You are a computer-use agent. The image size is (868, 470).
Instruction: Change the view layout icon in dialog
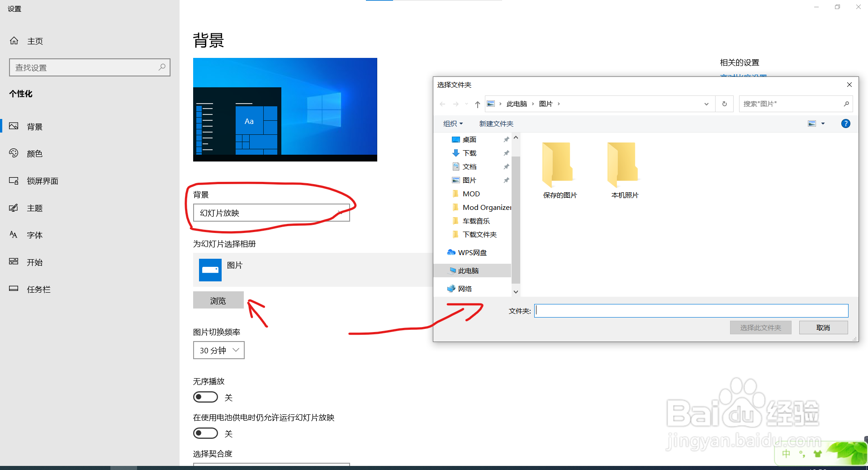[x=812, y=123]
